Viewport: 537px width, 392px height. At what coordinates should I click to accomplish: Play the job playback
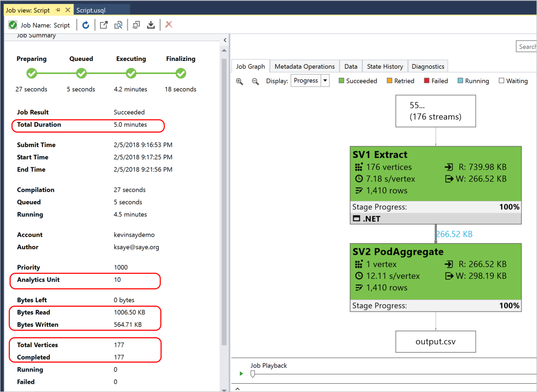tap(241, 374)
